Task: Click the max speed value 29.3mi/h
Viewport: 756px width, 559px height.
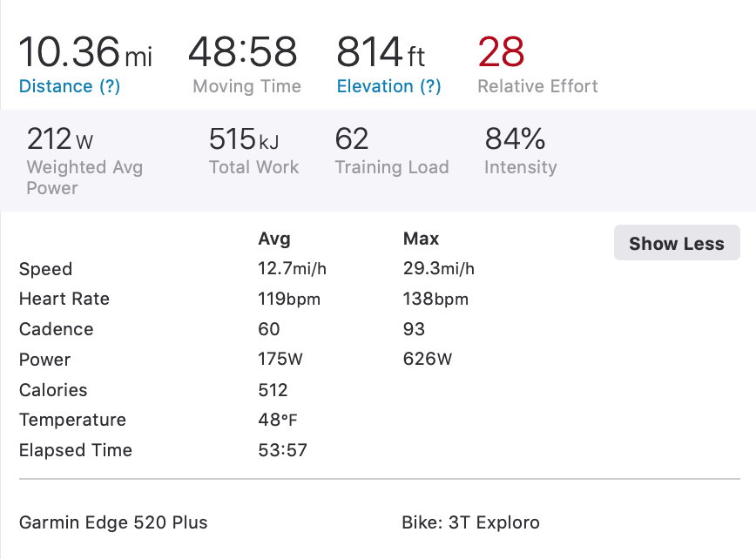Action: point(439,269)
